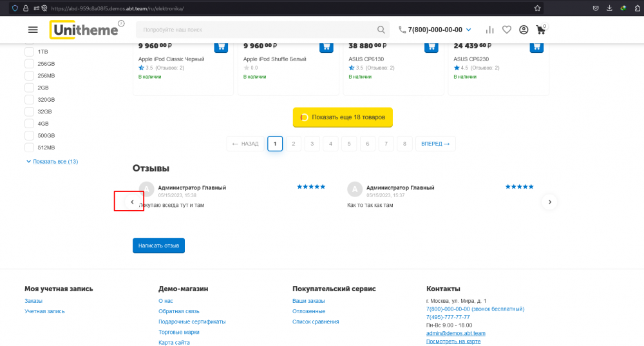Go to page 2
This screenshot has height=346, width=644.
click(x=293, y=144)
